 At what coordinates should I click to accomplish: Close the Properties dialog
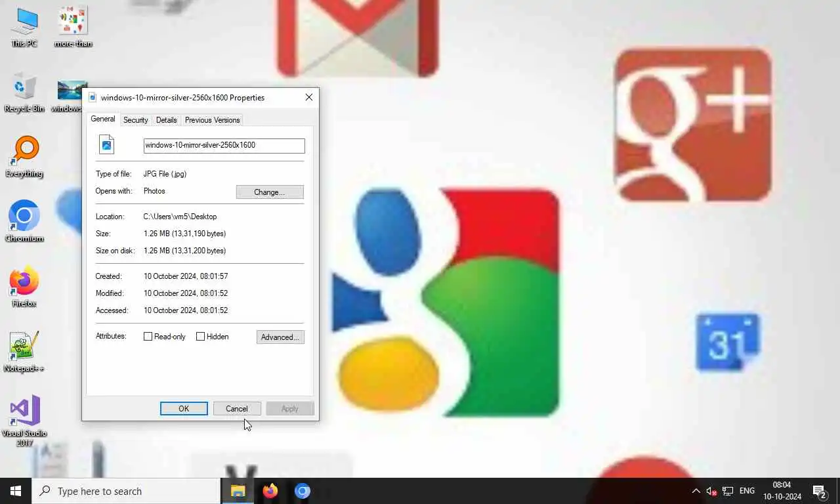pos(308,97)
